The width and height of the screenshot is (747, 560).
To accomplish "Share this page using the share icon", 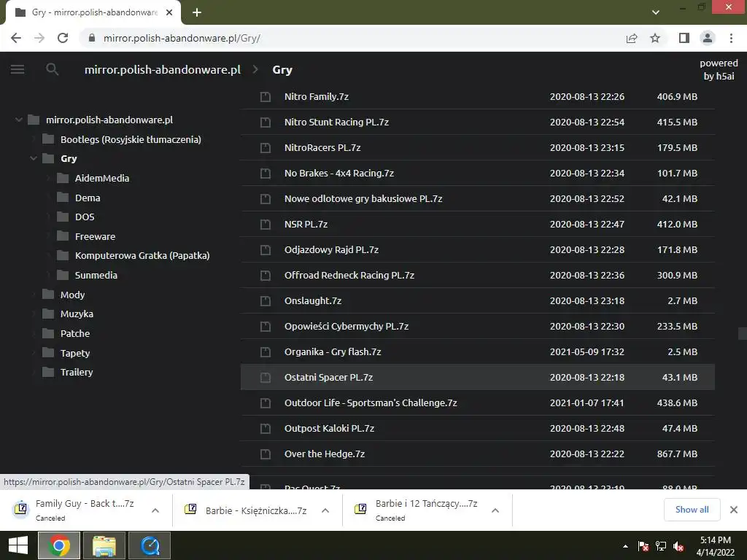I will tap(632, 38).
